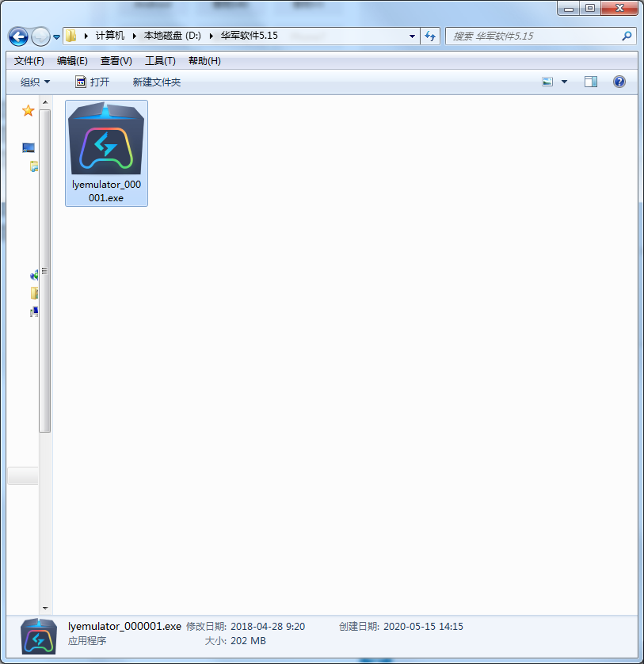Viewport: 644px width, 664px height.
Task: Open the address bar history dropdown
Action: (x=412, y=36)
